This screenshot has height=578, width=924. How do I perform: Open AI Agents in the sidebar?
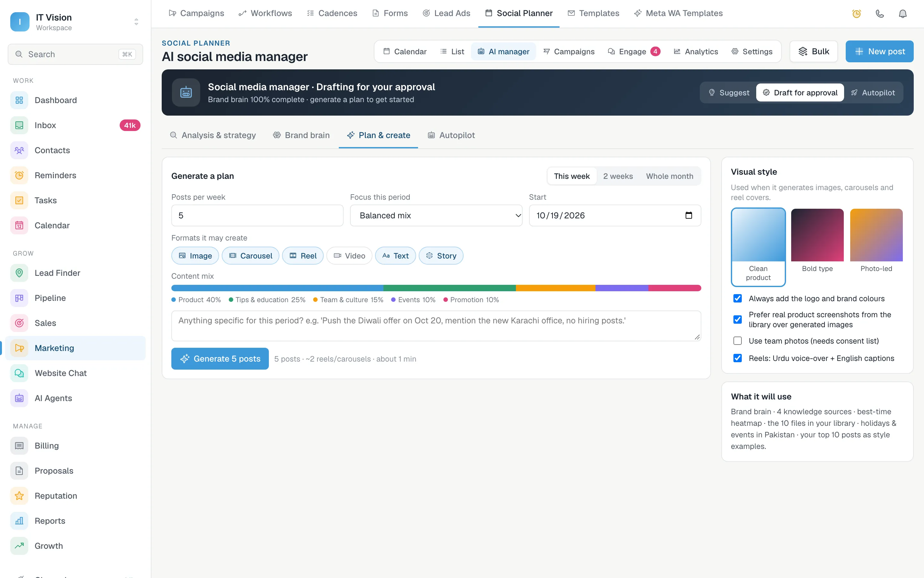tap(75, 398)
